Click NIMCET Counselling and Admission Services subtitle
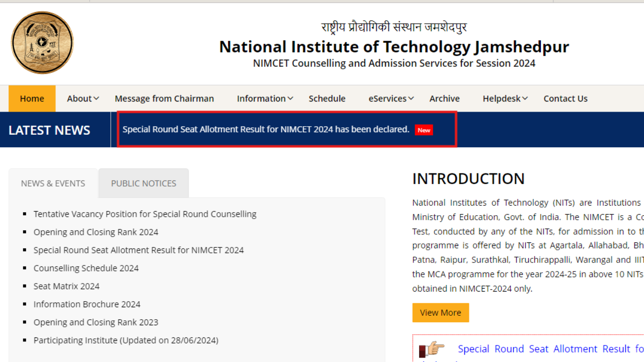Image resolution: width=644 pixels, height=362 pixels. click(x=394, y=63)
